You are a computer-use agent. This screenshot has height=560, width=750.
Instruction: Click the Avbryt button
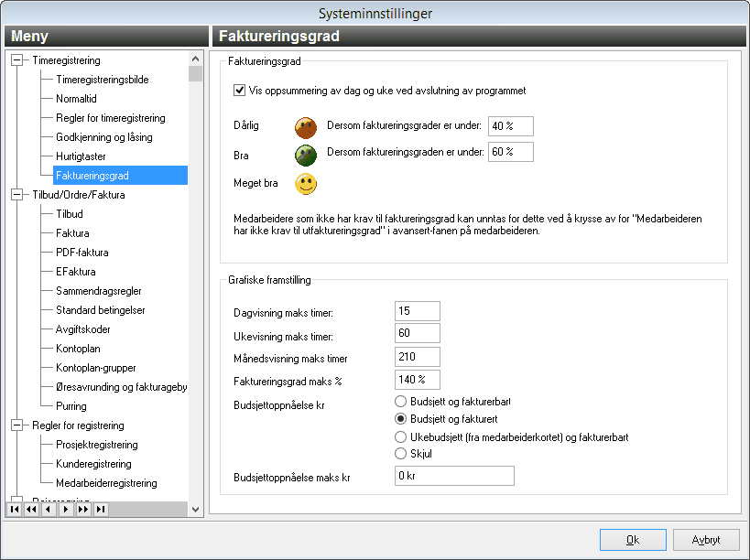[706, 540]
